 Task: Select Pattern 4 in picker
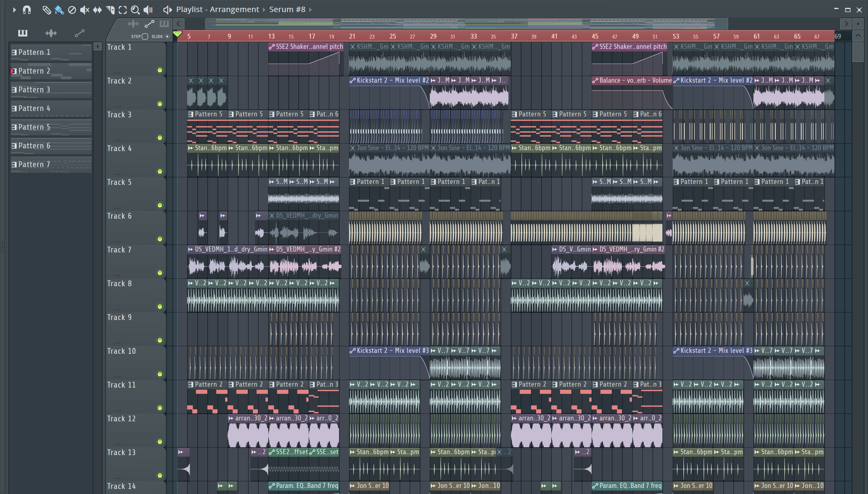(x=51, y=108)
